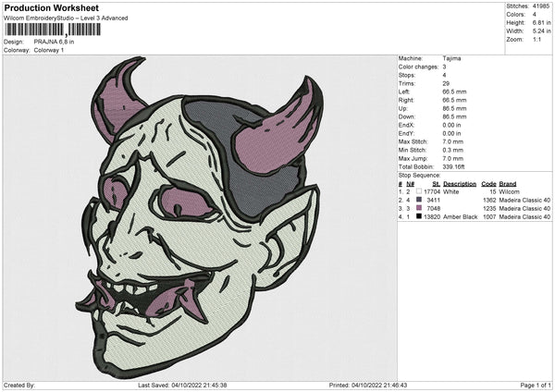The height and width of the screenshot is (392, 555).
Task: Click the left horn of the mask
Action: pos(118,90)
